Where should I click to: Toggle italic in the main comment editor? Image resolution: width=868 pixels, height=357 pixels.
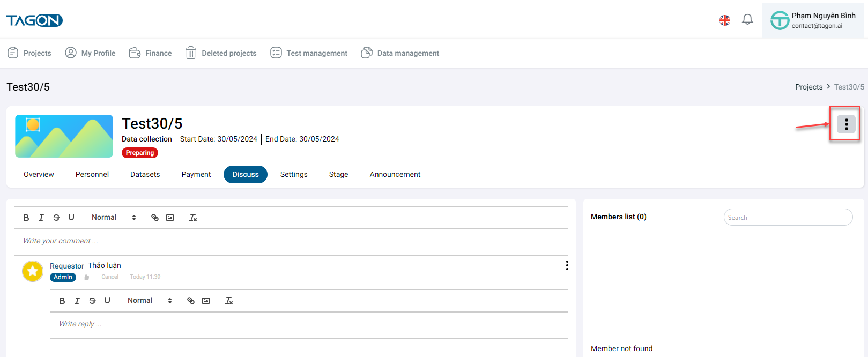[41, 218]
